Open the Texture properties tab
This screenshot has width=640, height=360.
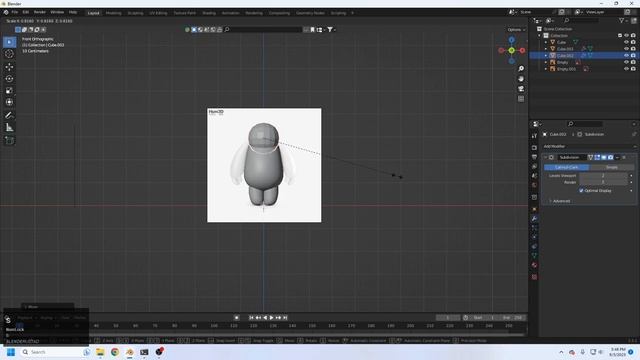[x=534, y=277]
